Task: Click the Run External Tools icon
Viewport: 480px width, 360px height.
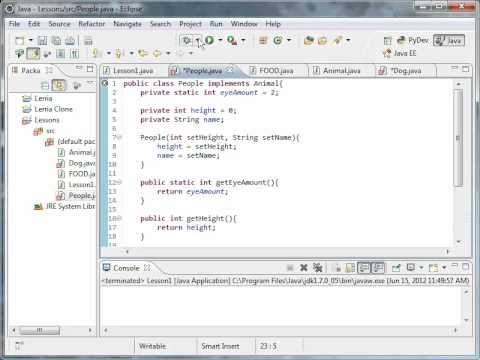Action: pyautogui.click(x=232, y=40)
